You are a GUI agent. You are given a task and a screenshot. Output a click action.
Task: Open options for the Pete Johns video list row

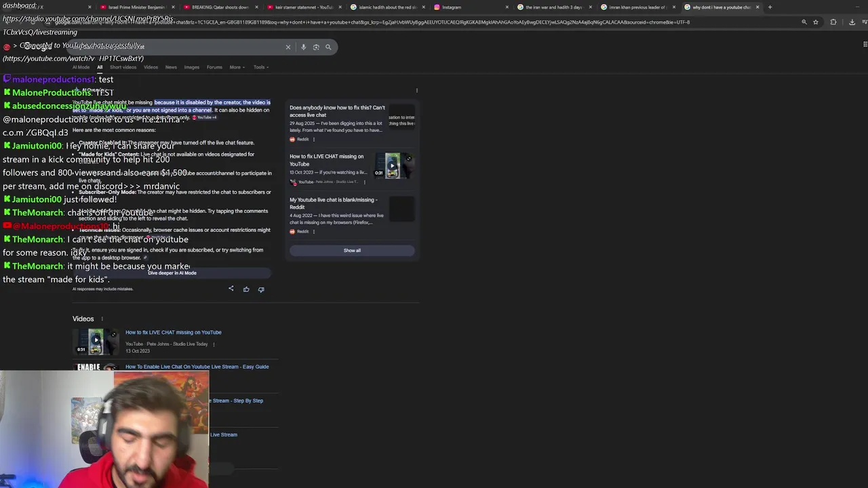tap(214, 344)
